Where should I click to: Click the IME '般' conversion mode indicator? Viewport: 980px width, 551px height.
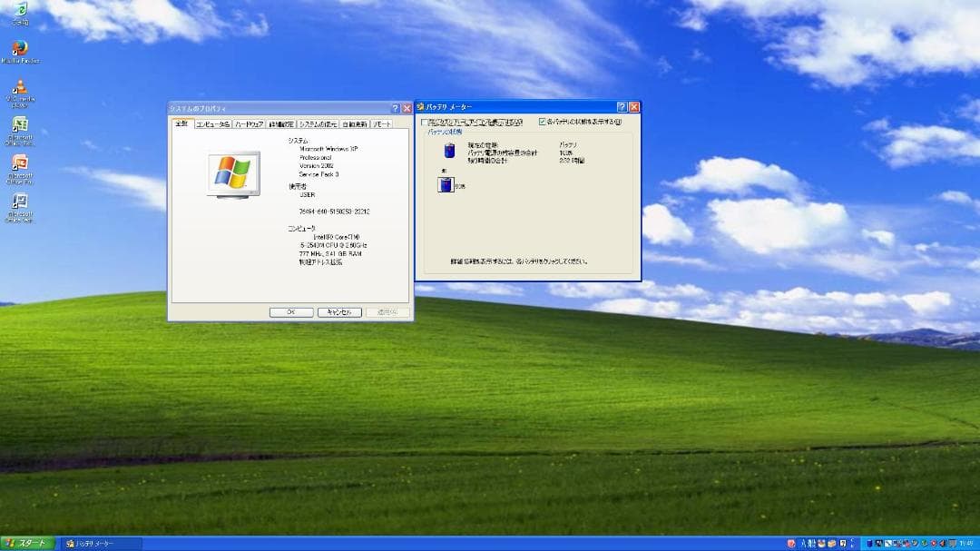pos(811,543)
